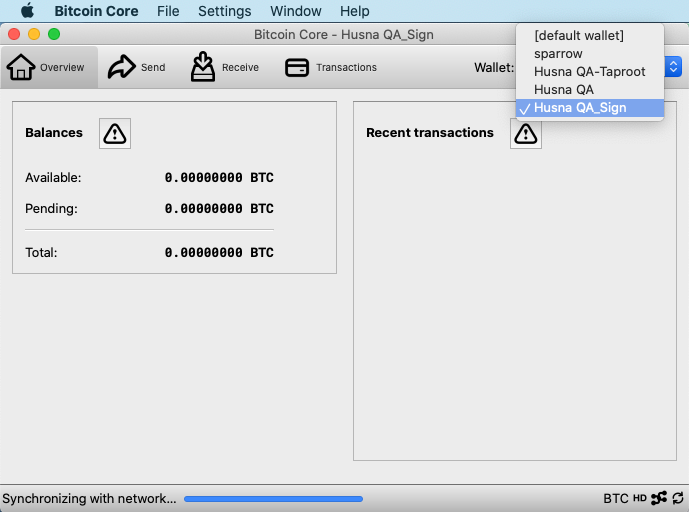Click the Recent transactions warning icon

click(526, 133)
